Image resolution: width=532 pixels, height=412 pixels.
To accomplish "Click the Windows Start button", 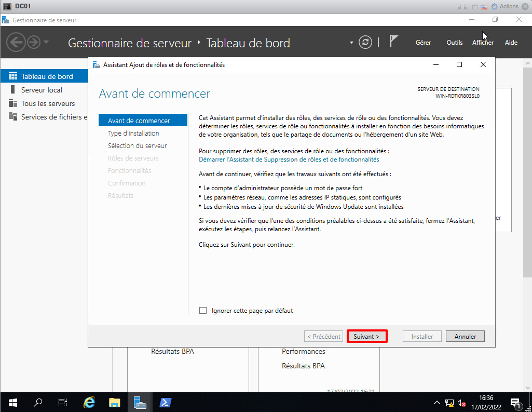I will [x=12, y=403].
